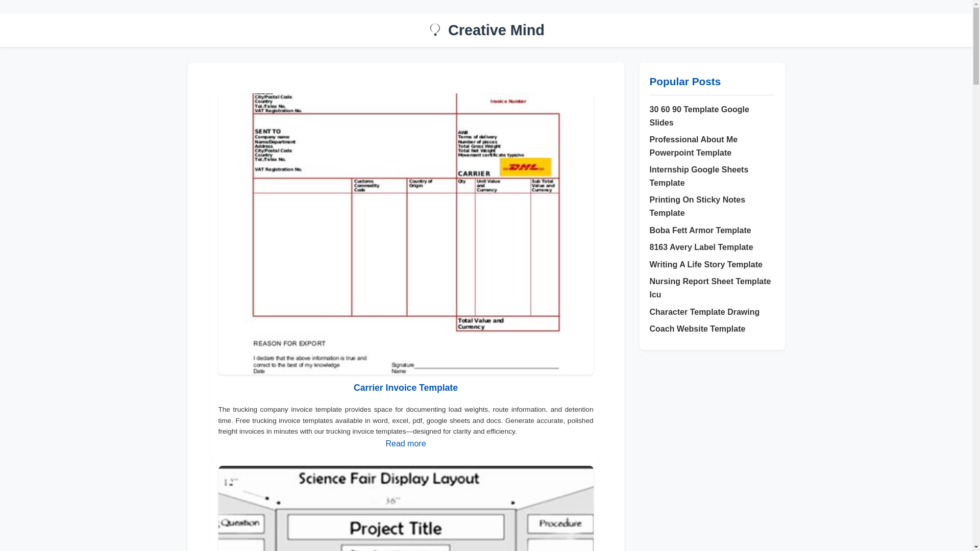Open the Creative Mind site title link
Screen dimensions: 980x551
coord(496,30)
